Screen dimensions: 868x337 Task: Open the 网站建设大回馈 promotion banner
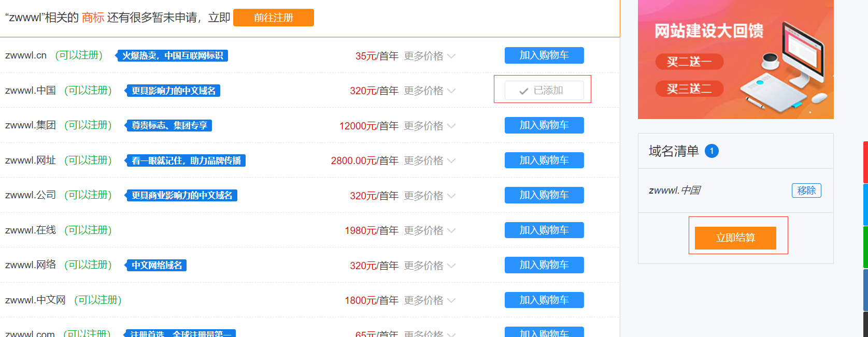735,60
